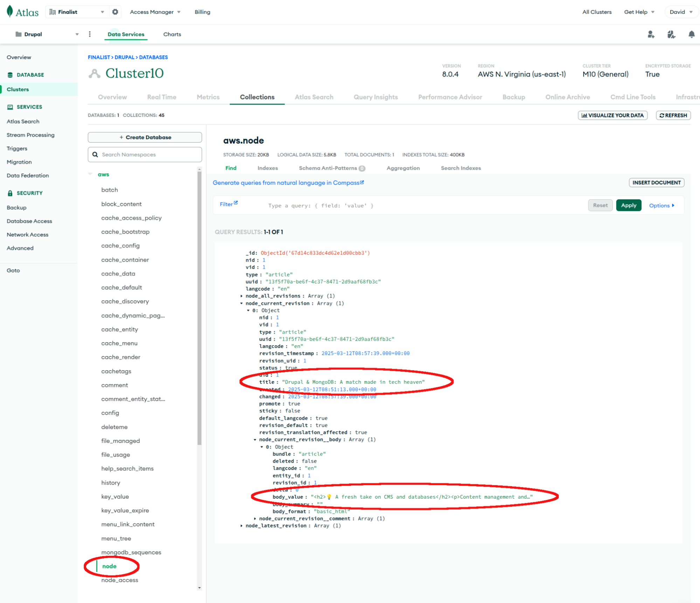Image resolution: width=700 pixels, height=603 pixels.
Task: Click the Apply button
Action: [x=629, y=205]
